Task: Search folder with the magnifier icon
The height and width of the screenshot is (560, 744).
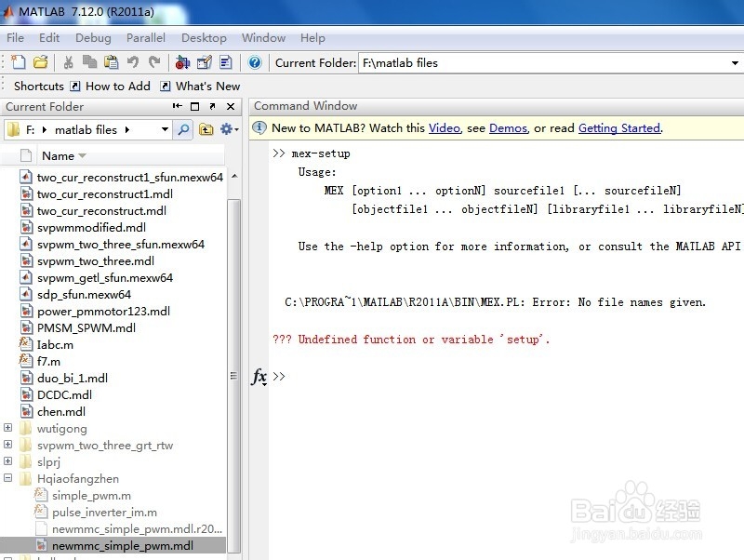Action: (x=183, y=129)
